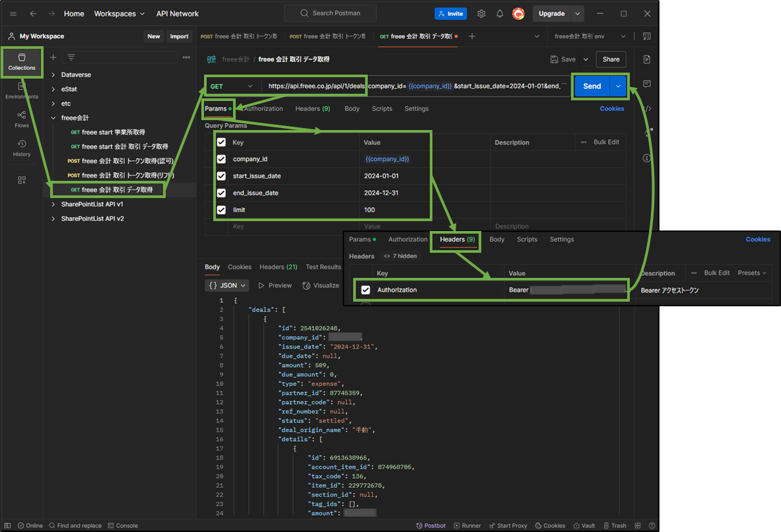Expand the SharePointList API v1 collection
The width and height of the screenshot is (781, 532).
click(53, 204)
